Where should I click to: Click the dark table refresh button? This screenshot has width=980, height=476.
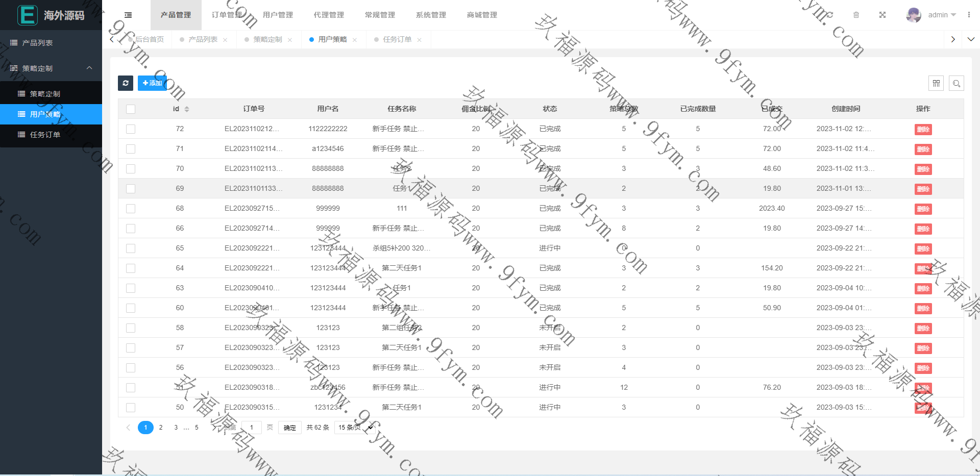tap(126, 83)
